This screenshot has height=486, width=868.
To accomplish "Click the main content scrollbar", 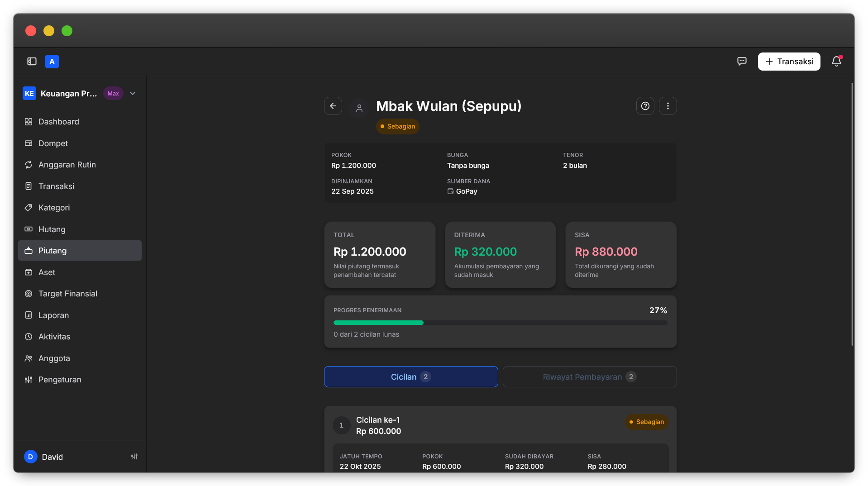I will click(x=852, y=214).
